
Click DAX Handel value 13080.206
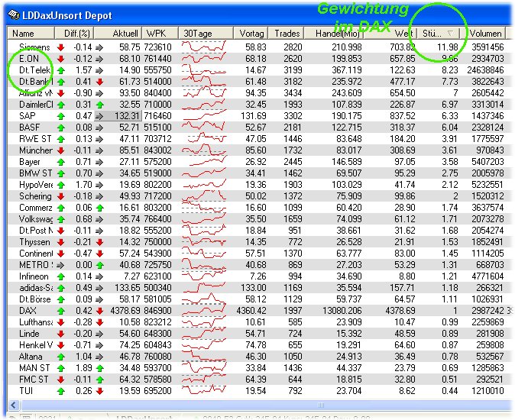point(342,311)
